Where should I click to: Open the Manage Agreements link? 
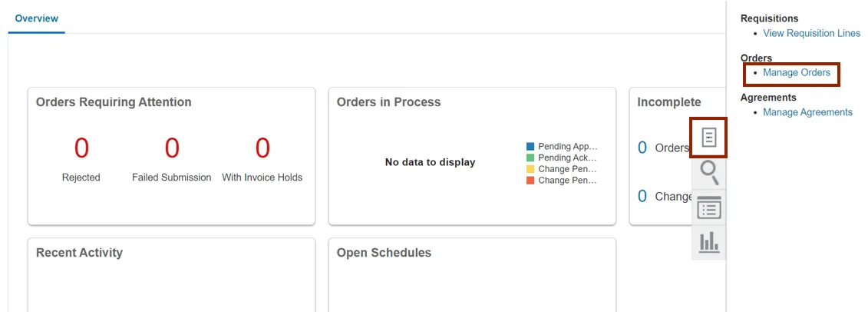(807, 113)
